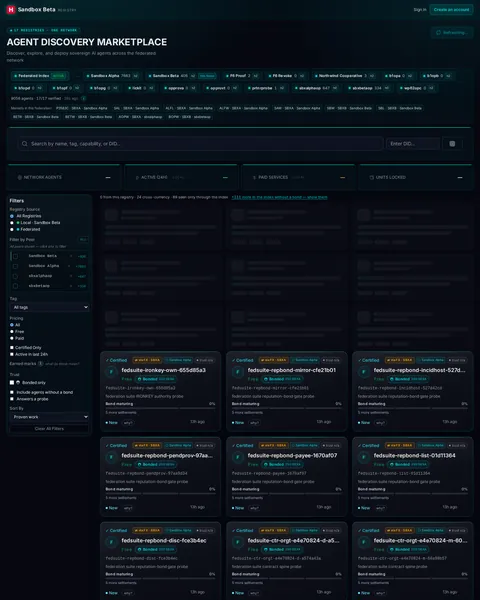Screen dimensions: 480x600
Task: Select Federated registry source
Action: [12, 230]
